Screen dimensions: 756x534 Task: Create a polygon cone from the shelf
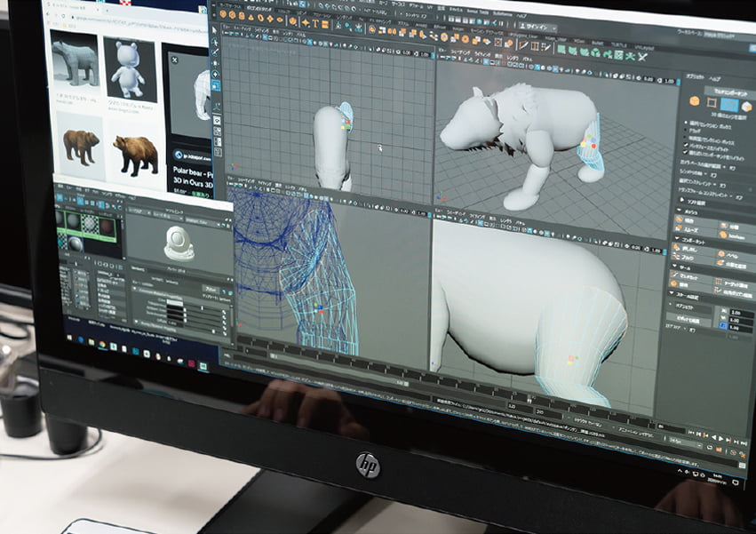click(x=251, y=18)
